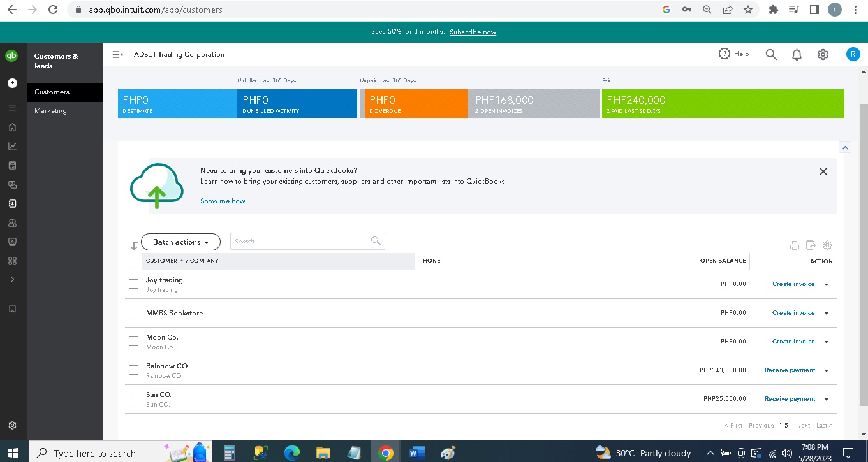Reload the page

pyautogui.click(x=53, y=10)
